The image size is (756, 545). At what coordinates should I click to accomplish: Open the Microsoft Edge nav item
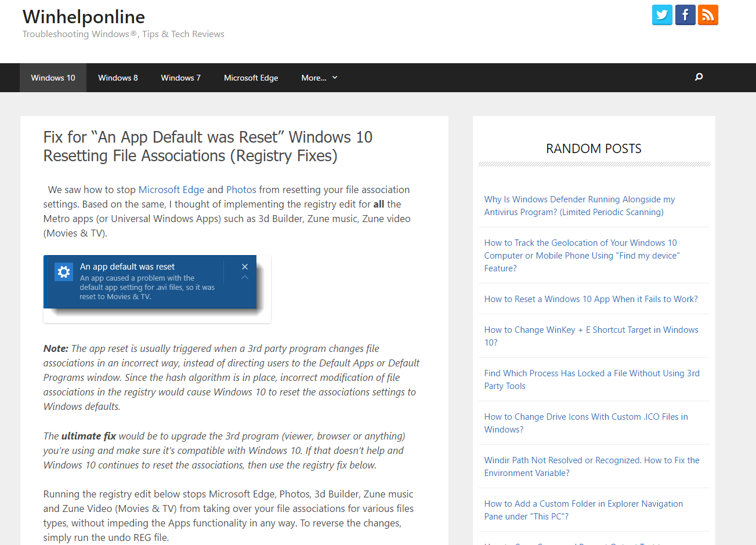click(x=251, y=78)
